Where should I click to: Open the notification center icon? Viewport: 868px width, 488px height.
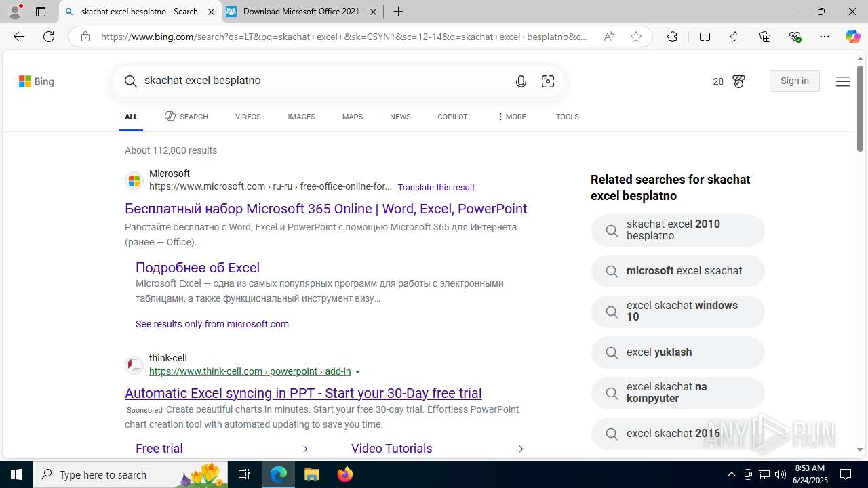(846, 474)
